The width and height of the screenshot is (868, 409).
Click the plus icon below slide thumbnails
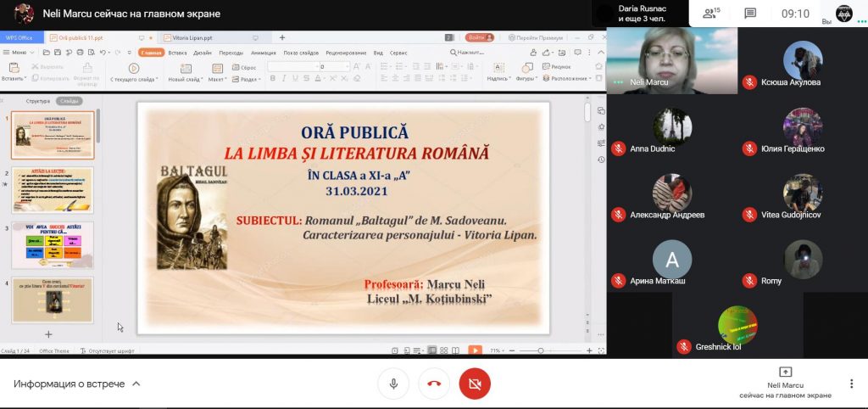[48, 334]
